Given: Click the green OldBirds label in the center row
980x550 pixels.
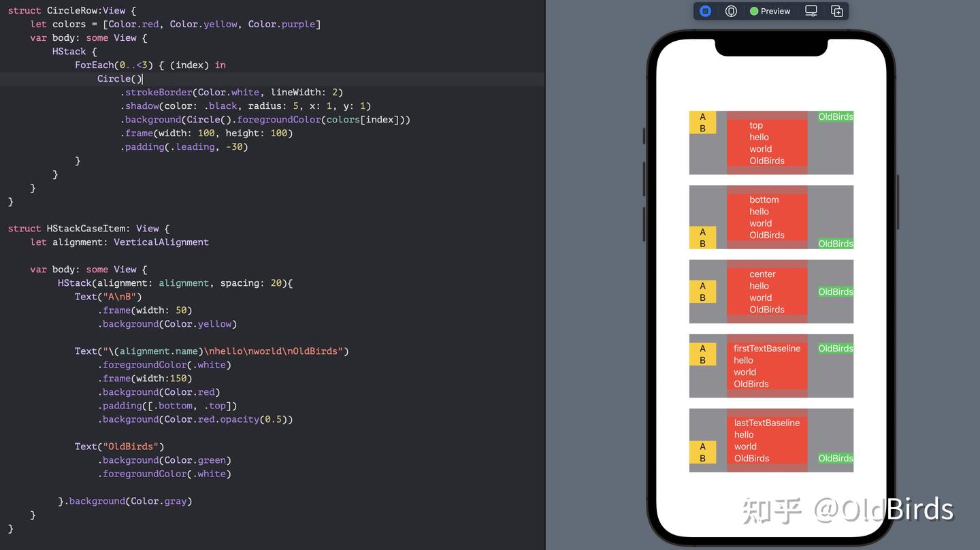Looking at the screenshot, I should tap(836, 292).
